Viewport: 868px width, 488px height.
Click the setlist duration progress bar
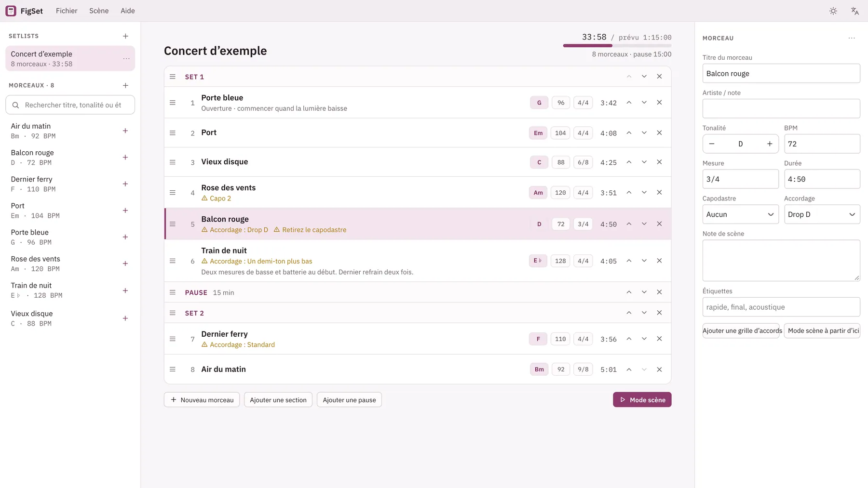point(617,46)
